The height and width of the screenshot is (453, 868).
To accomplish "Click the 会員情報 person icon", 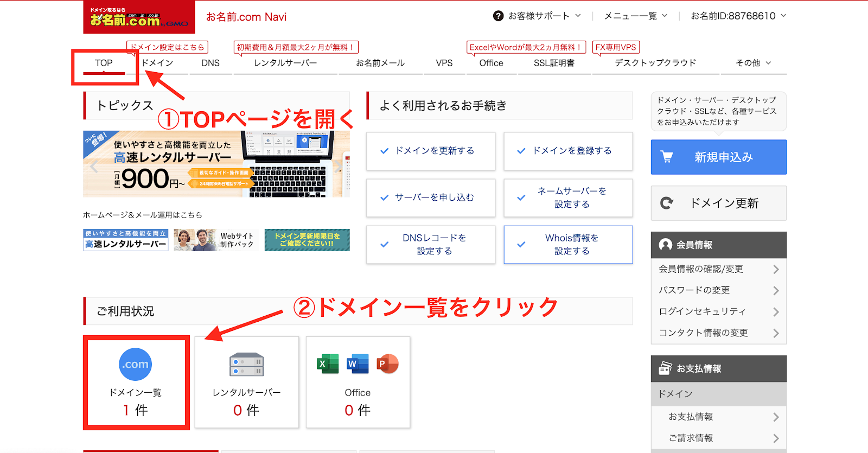I will tap(665, 245).
